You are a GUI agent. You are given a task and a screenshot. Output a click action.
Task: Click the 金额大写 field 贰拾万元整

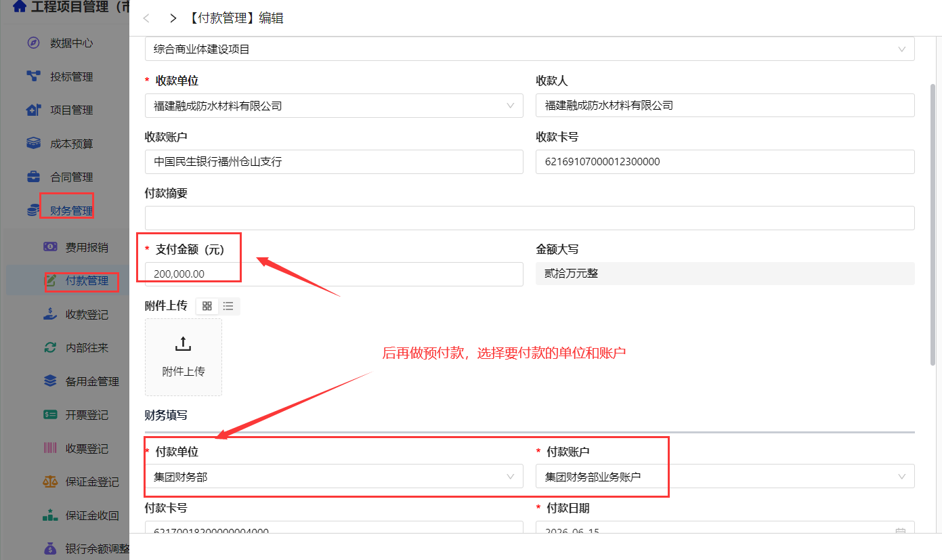coord(725,274)
